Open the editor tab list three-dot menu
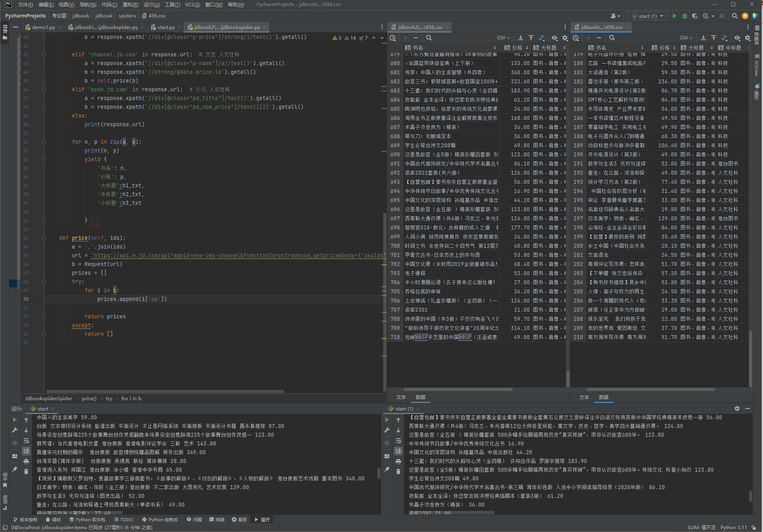The width and height of the screenshot is (763, 532). point(382,27)
